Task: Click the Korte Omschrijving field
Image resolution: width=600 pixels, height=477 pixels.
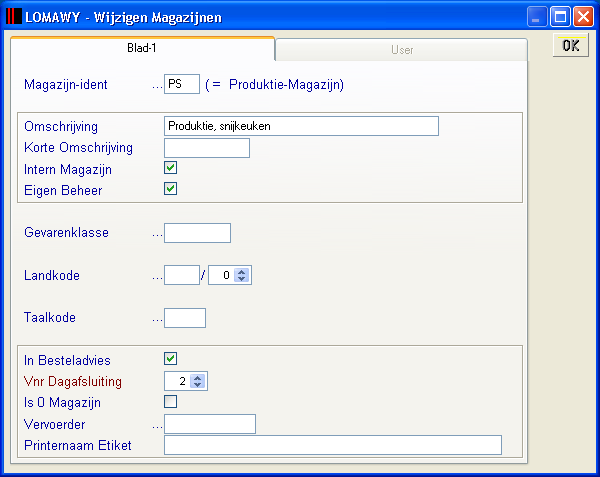Action: point(207,148)
